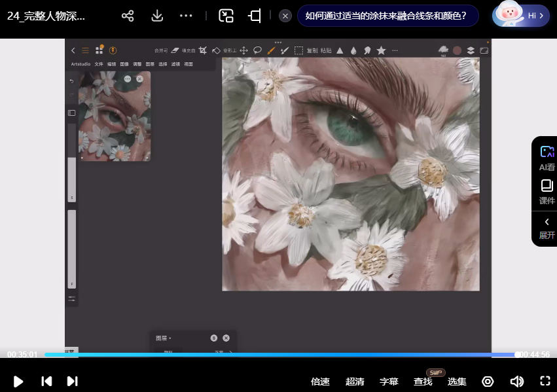Click the current color swatch in the top toolbar
Viewport: 557px width, 392px height.
coord(456,50)
